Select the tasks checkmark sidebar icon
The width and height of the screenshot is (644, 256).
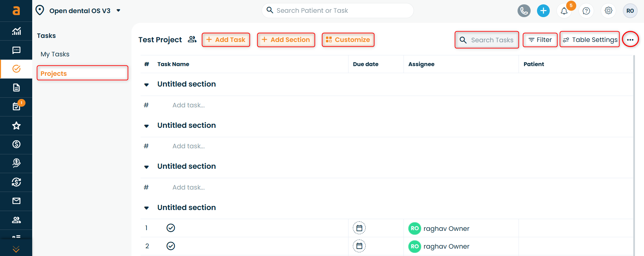pos(16,69)
